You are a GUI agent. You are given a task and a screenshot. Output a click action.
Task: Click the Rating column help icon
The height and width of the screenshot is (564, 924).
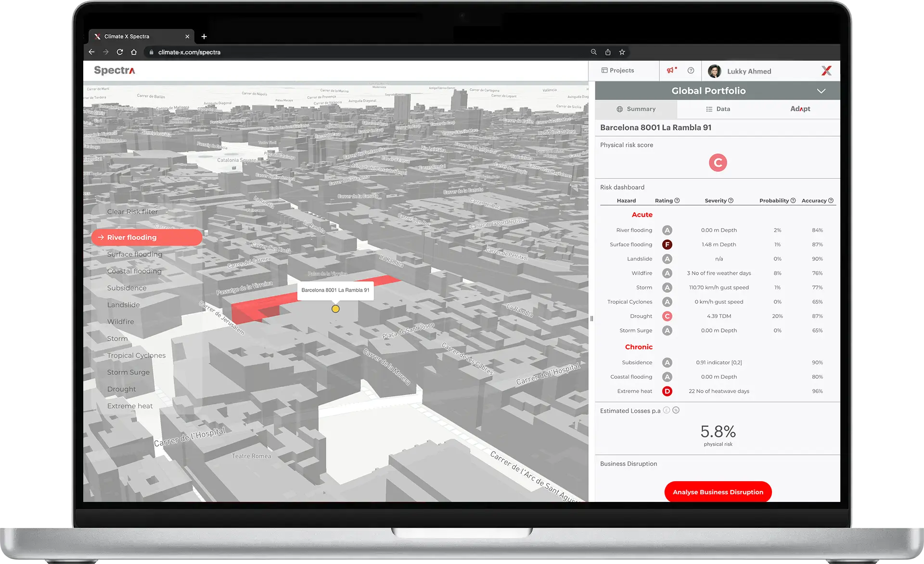point(677,201)
